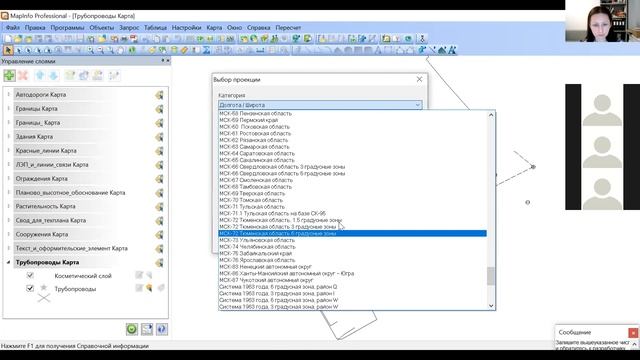
Task: Expand the Планово_высотное_обоснование Карта node
Action: coord(9,192)
